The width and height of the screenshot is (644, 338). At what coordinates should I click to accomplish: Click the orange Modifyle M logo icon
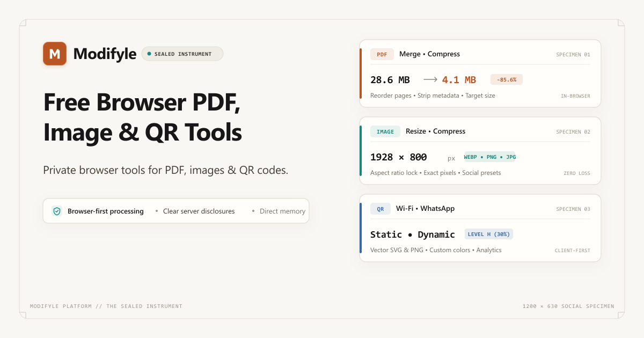(x=55, y=54)
